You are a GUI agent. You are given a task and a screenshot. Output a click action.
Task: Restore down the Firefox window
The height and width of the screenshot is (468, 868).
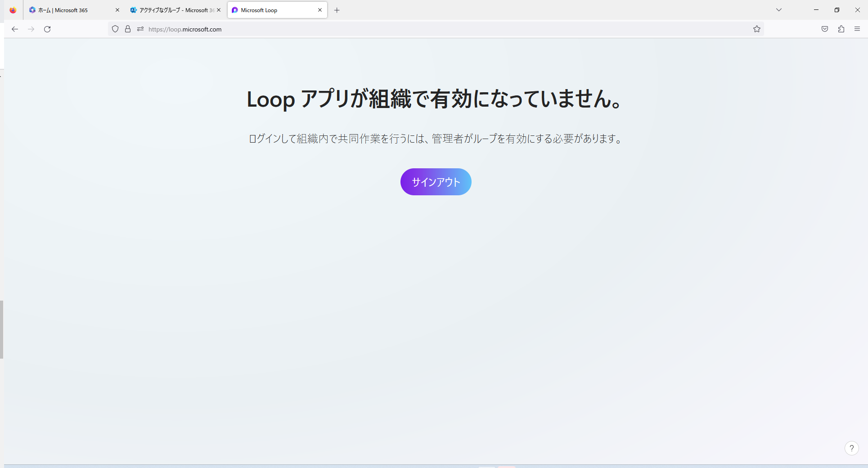[x=837, y=10]
